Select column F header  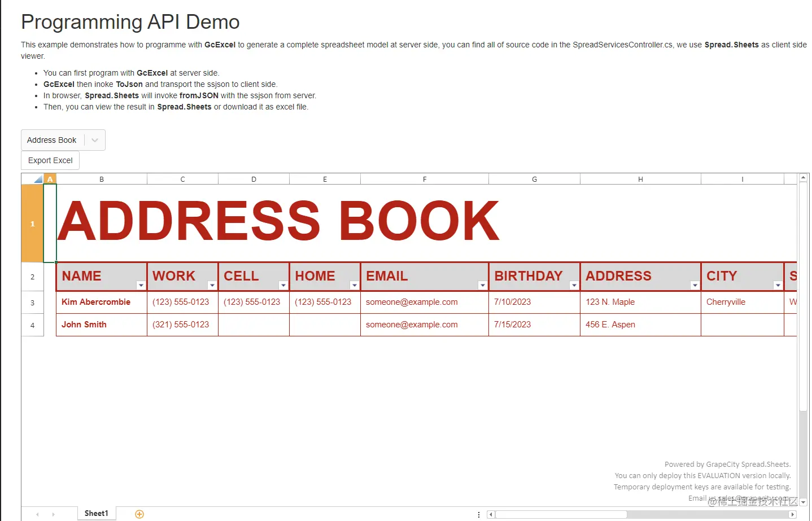(x=425, y=179)
